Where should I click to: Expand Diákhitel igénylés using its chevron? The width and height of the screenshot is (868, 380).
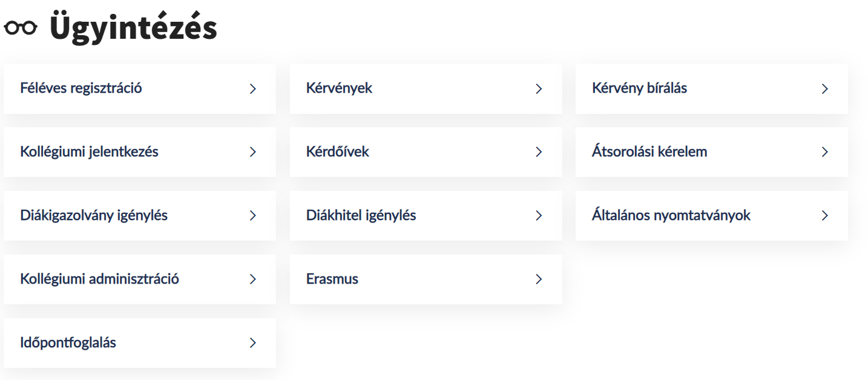point(539,216)
